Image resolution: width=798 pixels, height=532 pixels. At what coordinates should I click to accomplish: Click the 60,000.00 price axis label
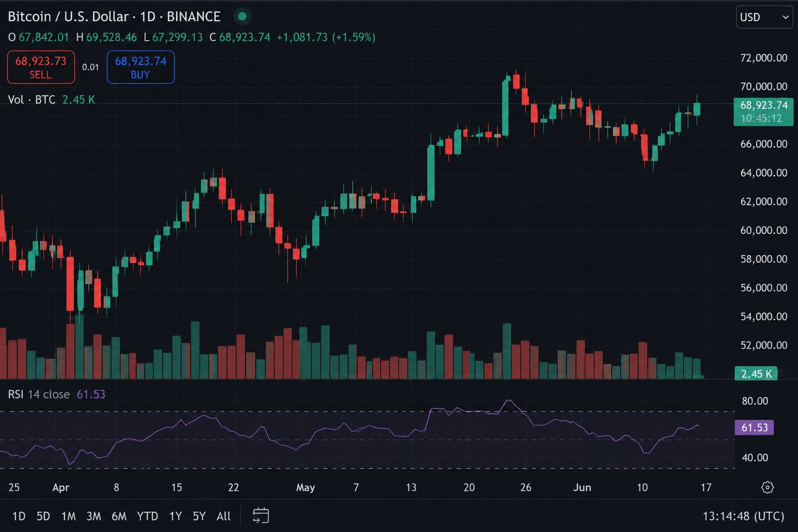(764, 230)
